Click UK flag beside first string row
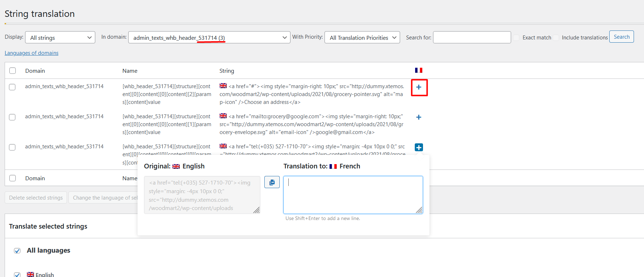This screenshot has height=277, width=644. 223,86
